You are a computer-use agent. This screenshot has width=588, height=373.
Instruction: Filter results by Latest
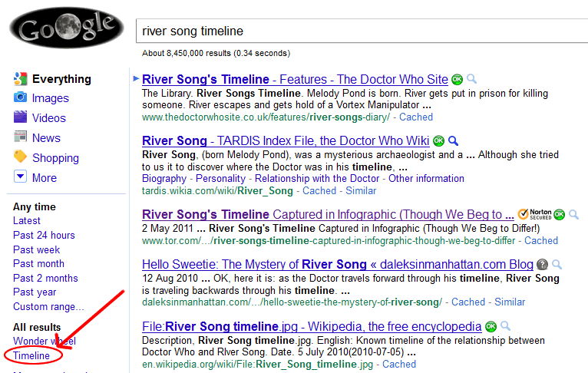pyautogui.click(x=27, y=221)
